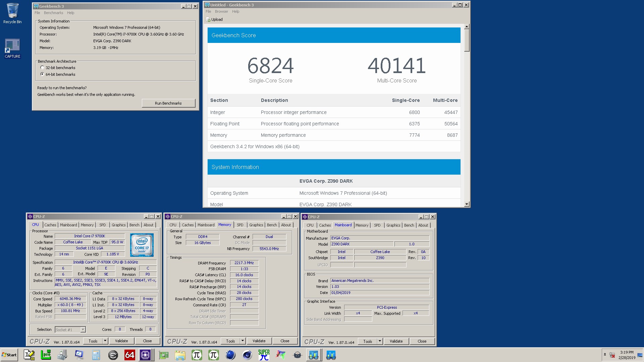Open the Start menu button
The height and width of the screenshot is (362, 644).
pyautogui.click(x=9, y=355)
